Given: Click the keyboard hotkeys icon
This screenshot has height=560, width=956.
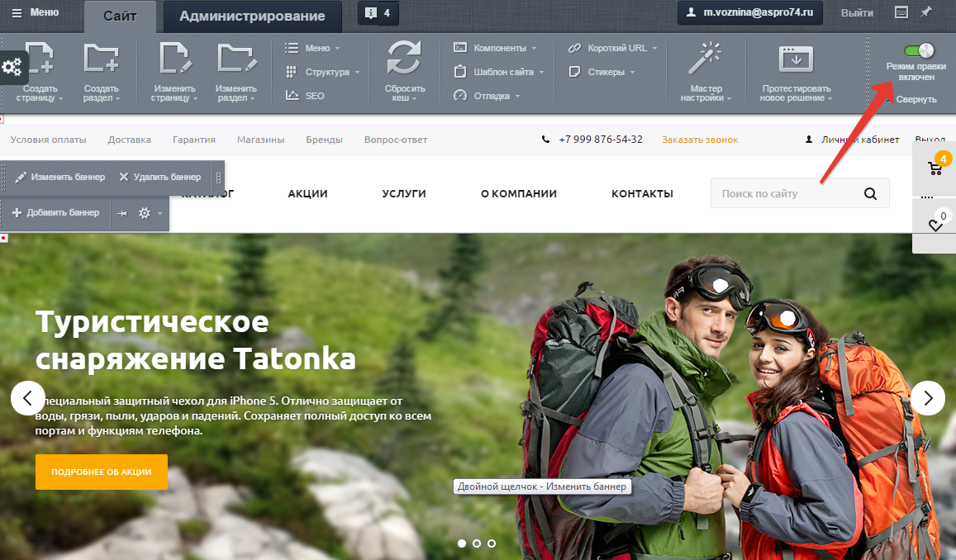Looking at the screenshot, I should tap(901, 12).
